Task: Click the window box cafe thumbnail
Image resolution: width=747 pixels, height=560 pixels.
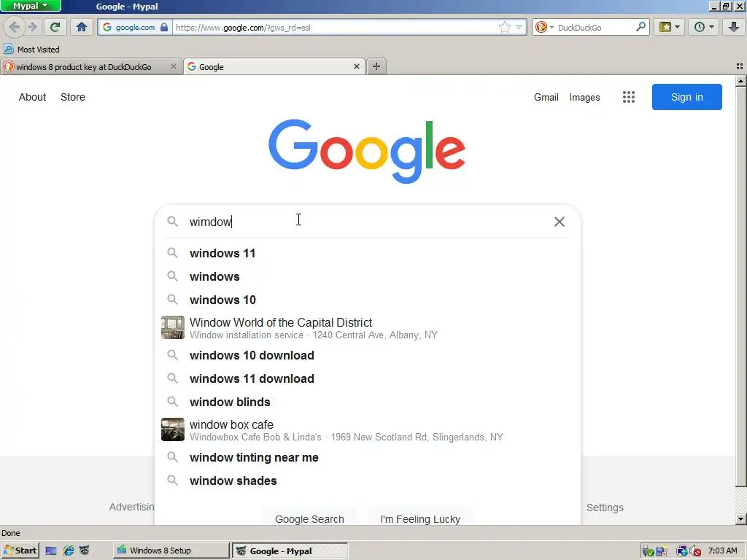Action: tap(172, 429)
